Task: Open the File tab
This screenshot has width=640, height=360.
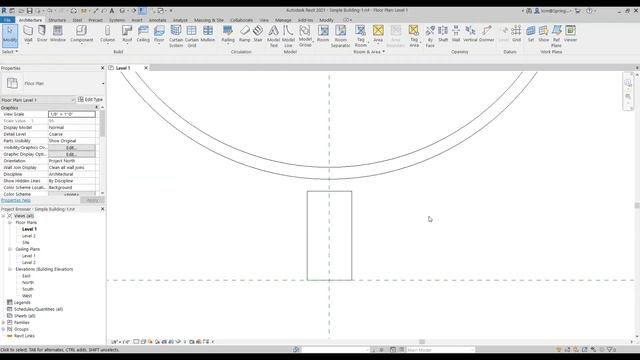Action: point(7,20)
